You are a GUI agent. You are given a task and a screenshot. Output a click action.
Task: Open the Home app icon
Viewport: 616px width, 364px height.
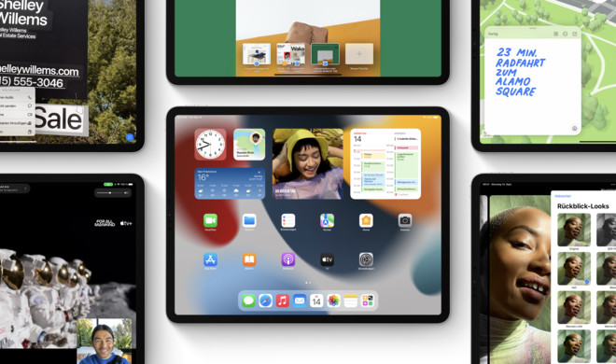click(366, 220)
